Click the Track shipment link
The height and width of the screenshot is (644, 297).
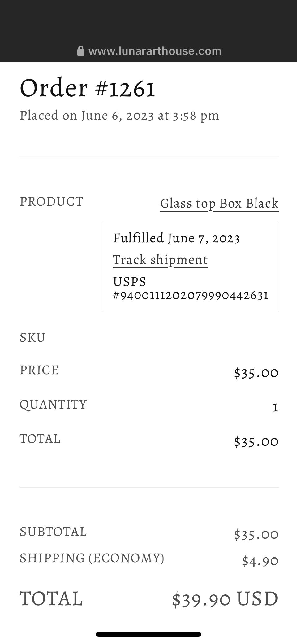point(160,260)
